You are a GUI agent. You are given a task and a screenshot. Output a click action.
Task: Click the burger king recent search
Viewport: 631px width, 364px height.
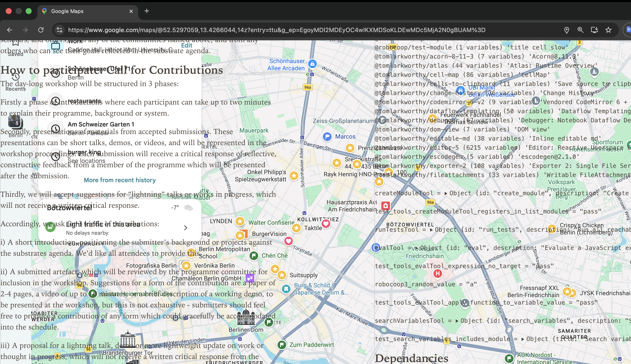click(x=84, y=152)
